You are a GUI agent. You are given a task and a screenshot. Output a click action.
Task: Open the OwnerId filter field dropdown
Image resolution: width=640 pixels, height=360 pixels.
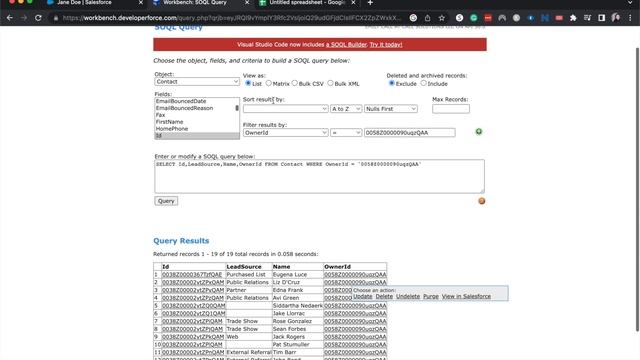285,133
